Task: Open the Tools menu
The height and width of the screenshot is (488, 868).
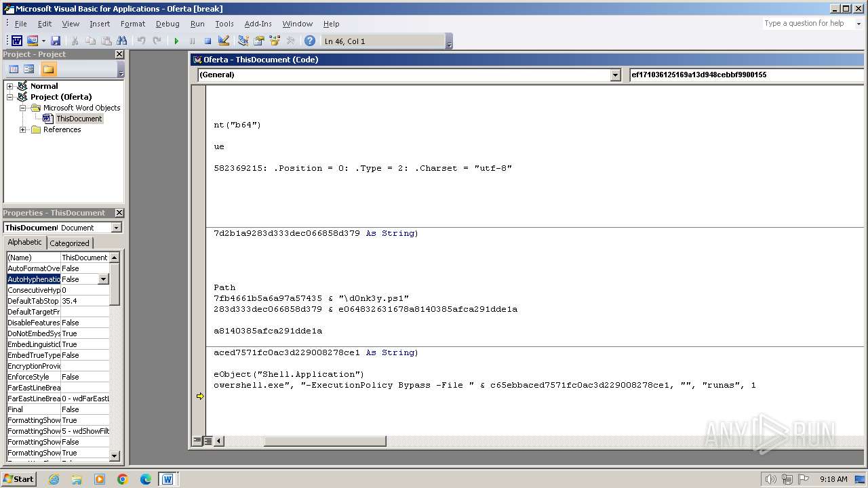Action: point(224,24)
